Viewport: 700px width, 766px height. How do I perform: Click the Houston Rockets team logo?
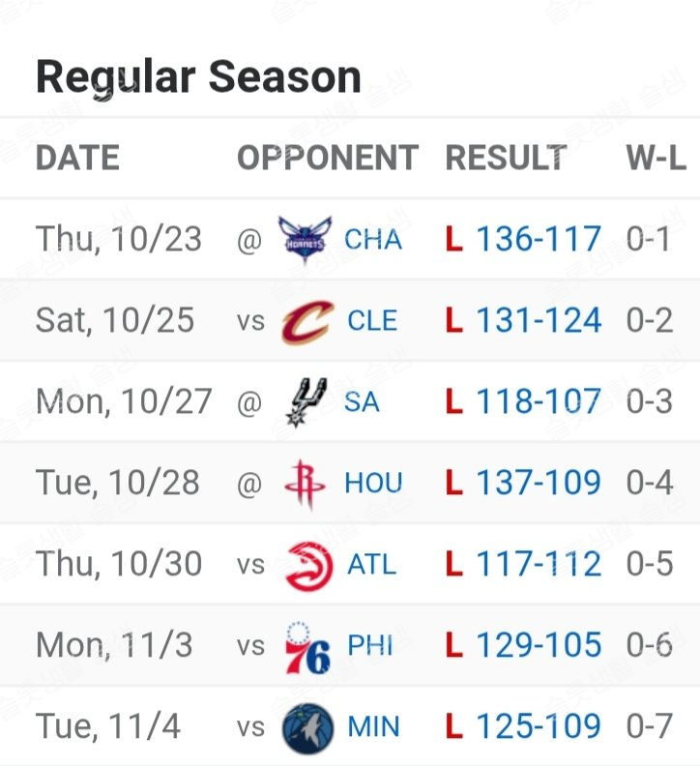coord(306,483)
